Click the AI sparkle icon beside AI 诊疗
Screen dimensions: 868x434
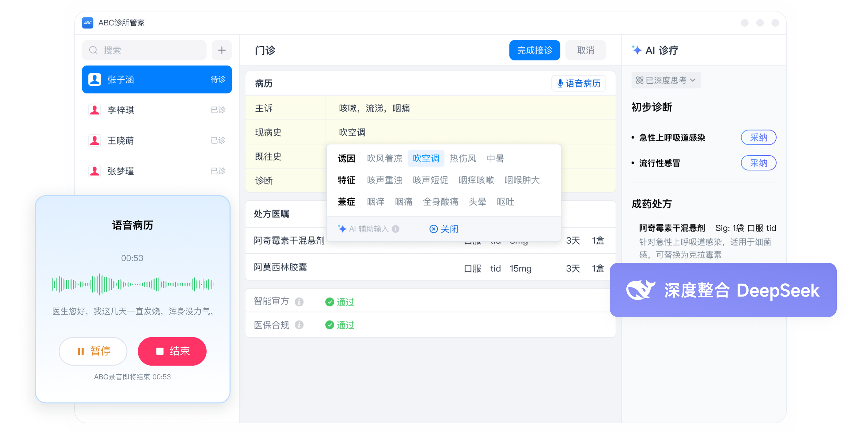pyautogui.click(x=636, y=50)
